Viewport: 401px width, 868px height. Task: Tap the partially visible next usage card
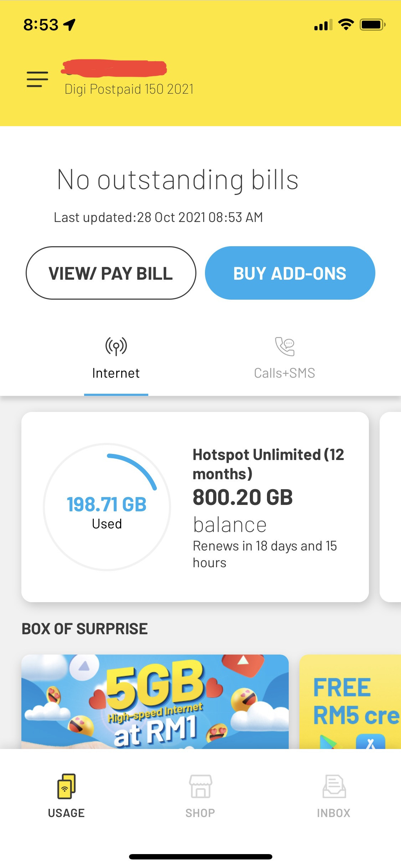tap(391, 507)
